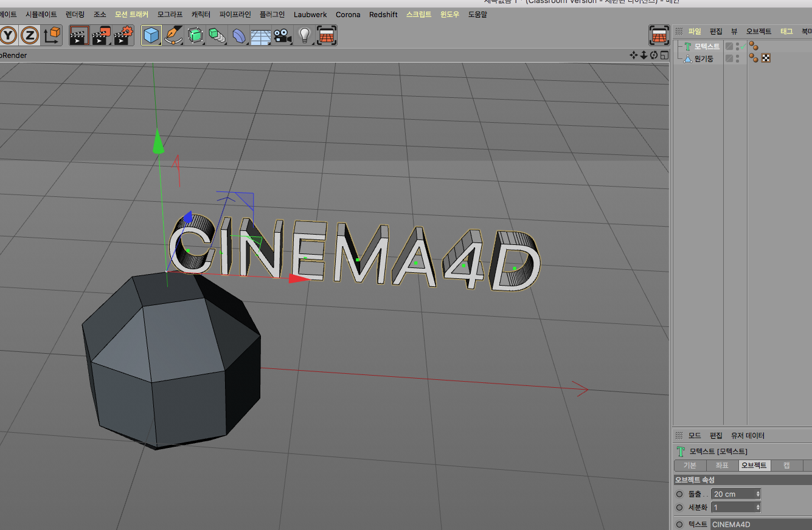
Task: Add a Camera object
Action: point(282,35)
